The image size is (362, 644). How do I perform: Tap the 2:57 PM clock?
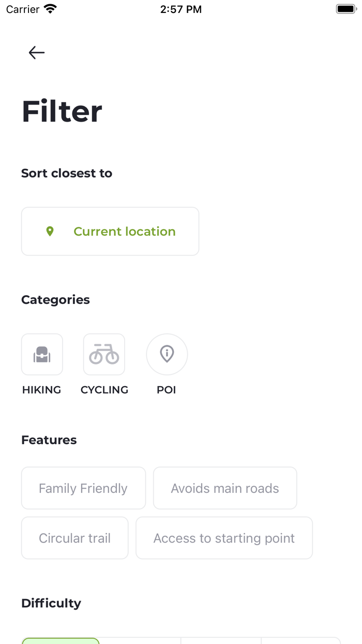[181, 9]
